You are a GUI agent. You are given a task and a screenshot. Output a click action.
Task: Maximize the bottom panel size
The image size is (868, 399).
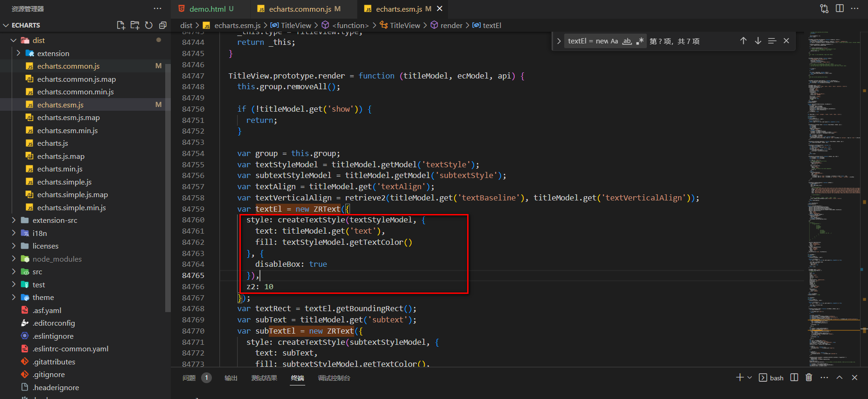840,378
